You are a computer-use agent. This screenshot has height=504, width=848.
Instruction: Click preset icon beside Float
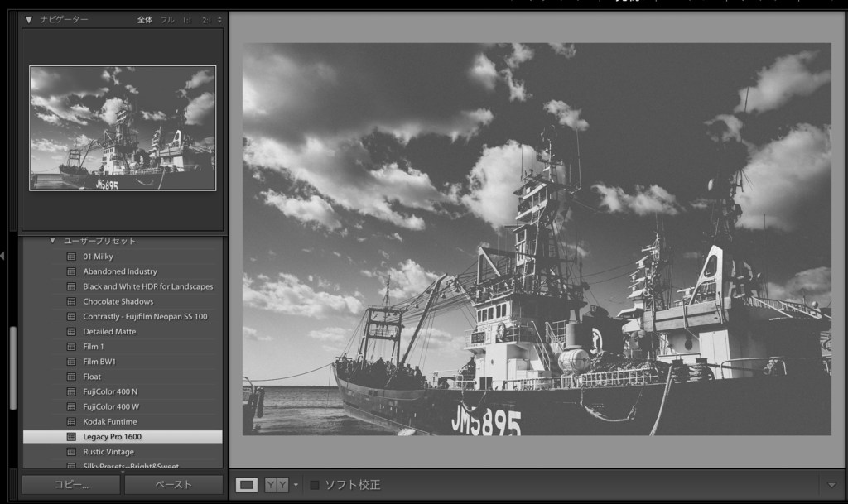(x=71, y=377)
